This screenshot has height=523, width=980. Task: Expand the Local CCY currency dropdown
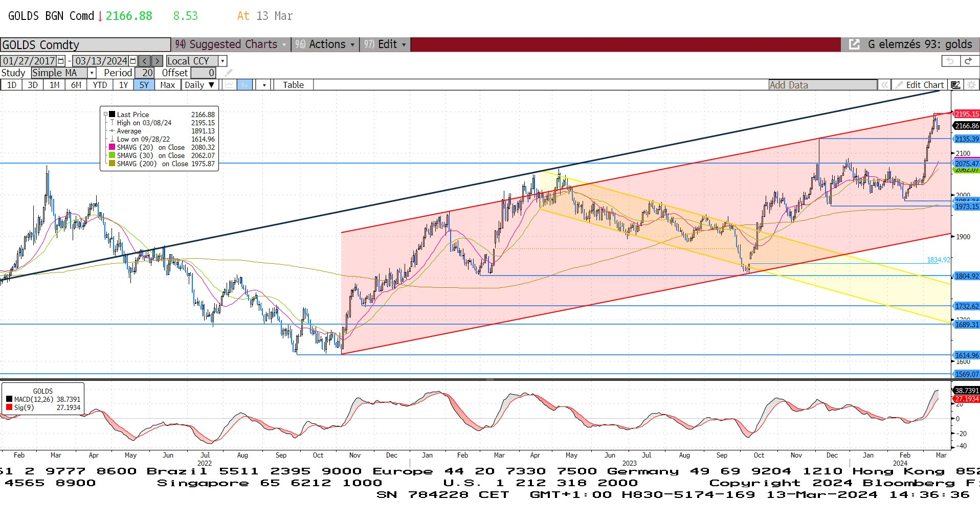222,61
